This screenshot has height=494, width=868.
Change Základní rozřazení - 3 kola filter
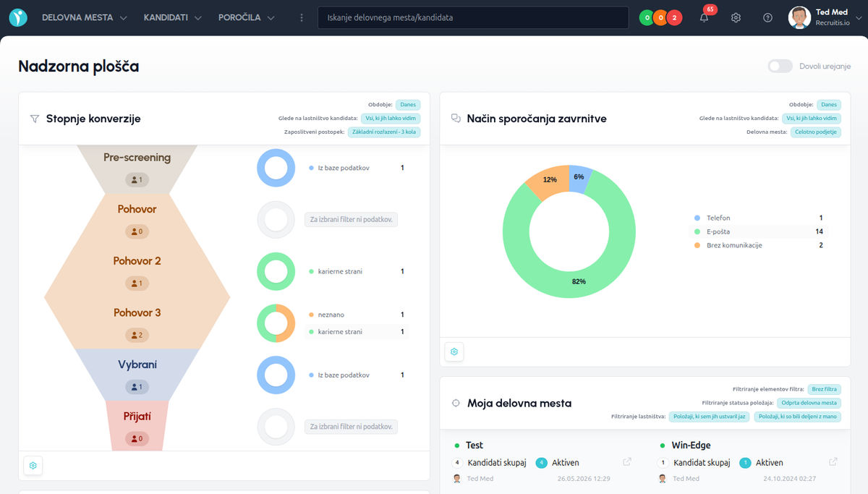(x=384, y=132)
